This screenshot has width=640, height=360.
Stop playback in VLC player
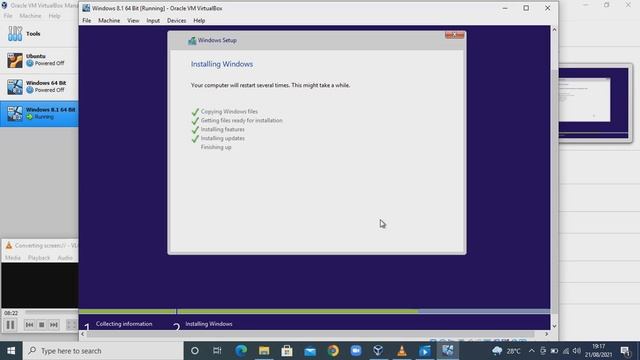pos(41,325)
